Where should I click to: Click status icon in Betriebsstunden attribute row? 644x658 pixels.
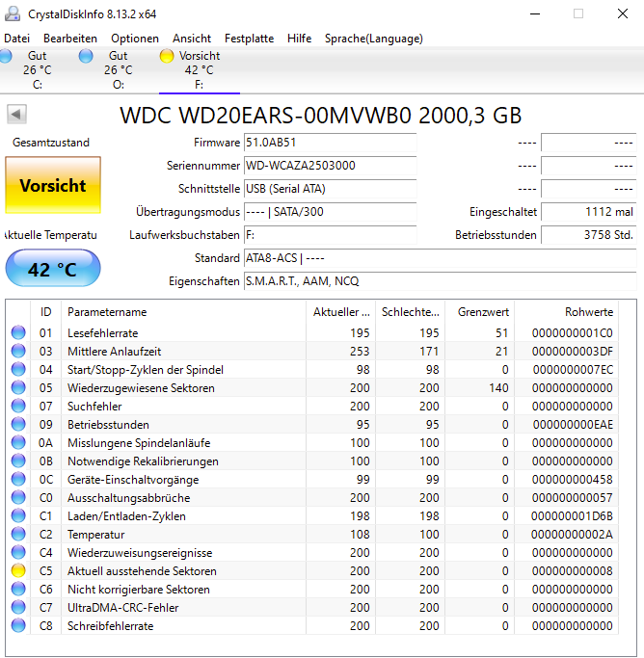18,424
